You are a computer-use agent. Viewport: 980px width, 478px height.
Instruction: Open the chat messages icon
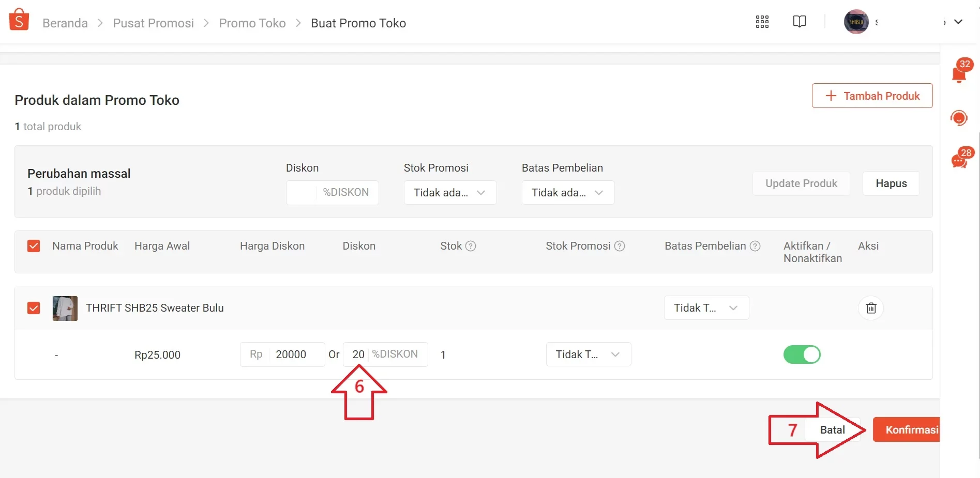[x=959, y=161]
